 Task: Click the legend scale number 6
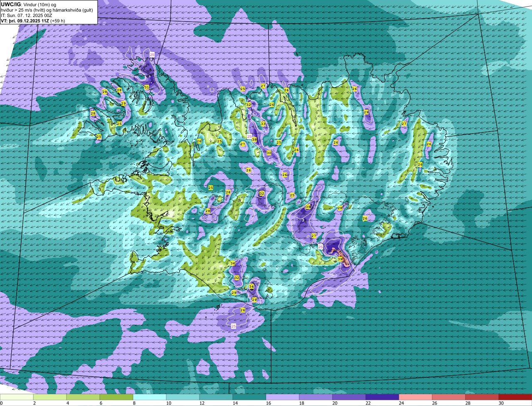pyautogui.click(x=101, y=403)
